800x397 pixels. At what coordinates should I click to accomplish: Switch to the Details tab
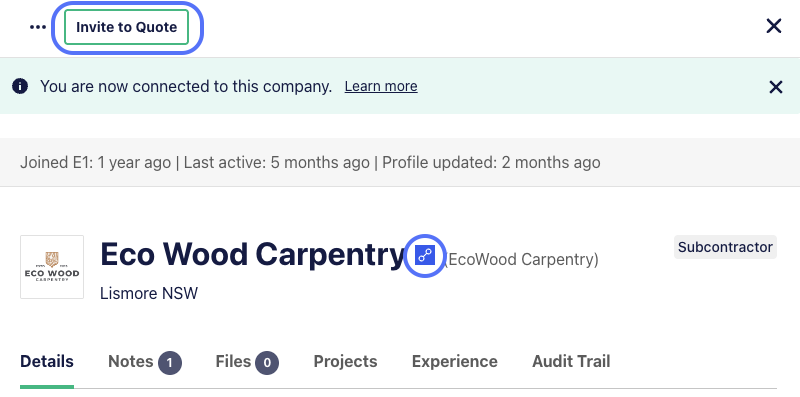47,362
